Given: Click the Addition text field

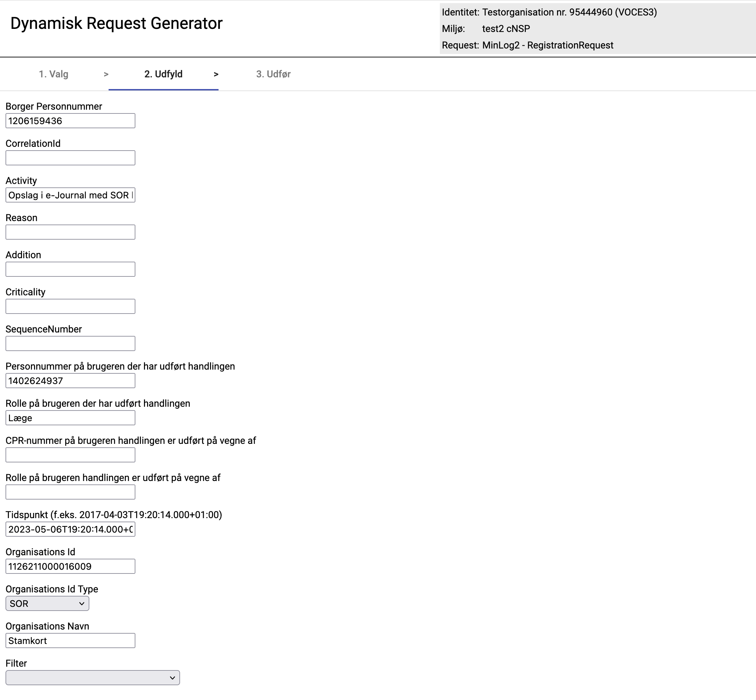Looking at the screenshot, I should point(70,269).
